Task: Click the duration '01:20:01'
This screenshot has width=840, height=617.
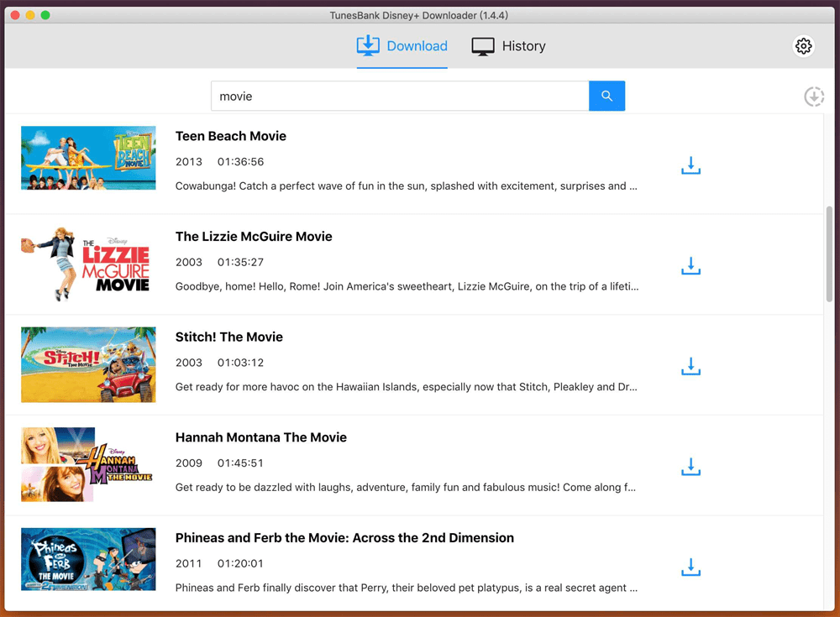Action: pos(240,563)
